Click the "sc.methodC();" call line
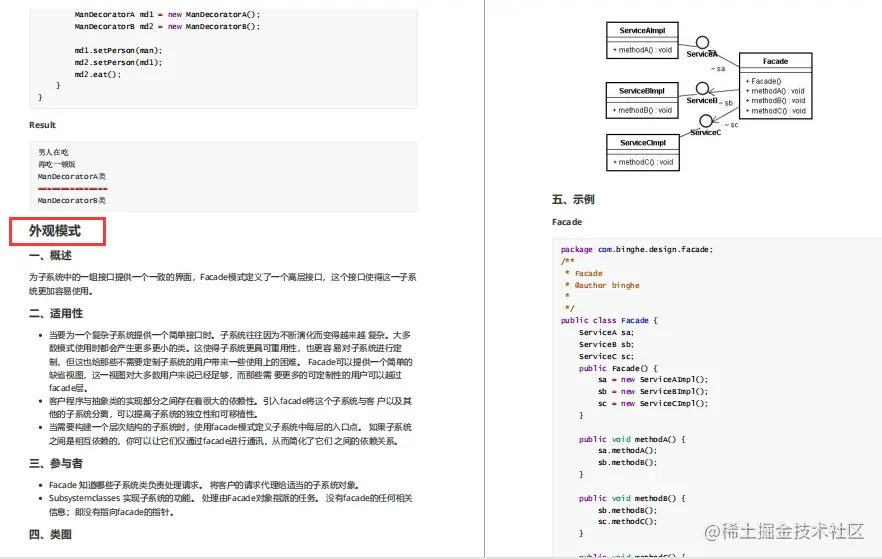The height and width of the screenshot is (559, 882). point(627,522)
